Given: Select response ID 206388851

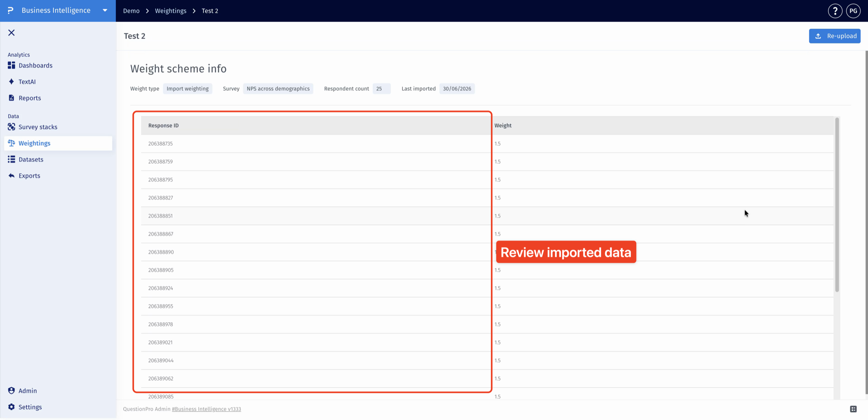Looking at the screenshot, I should pos(161,216).
